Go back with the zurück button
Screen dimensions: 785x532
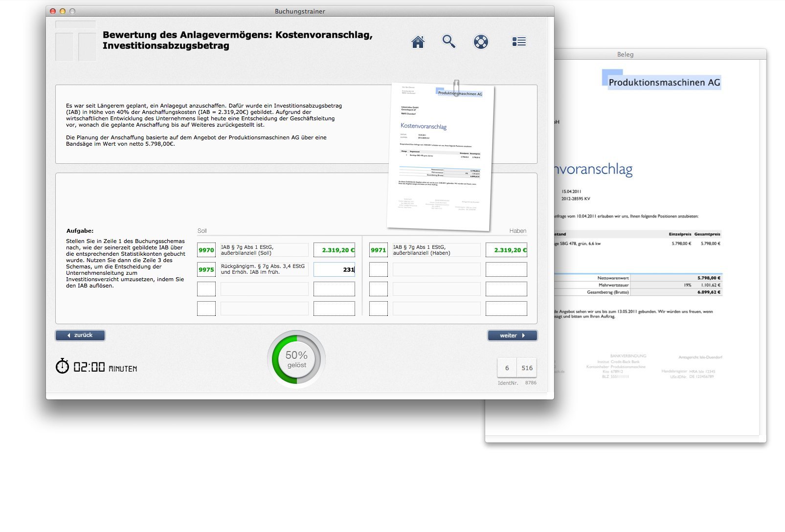(80, 335)
